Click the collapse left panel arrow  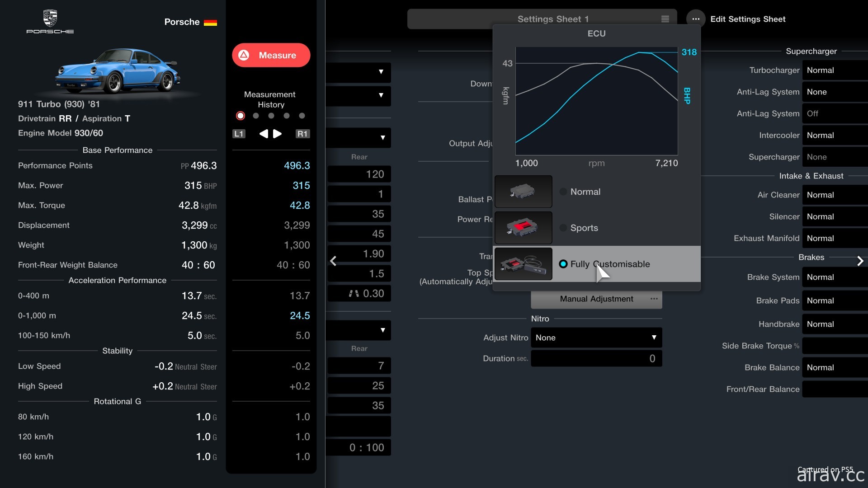pos(332,261)
